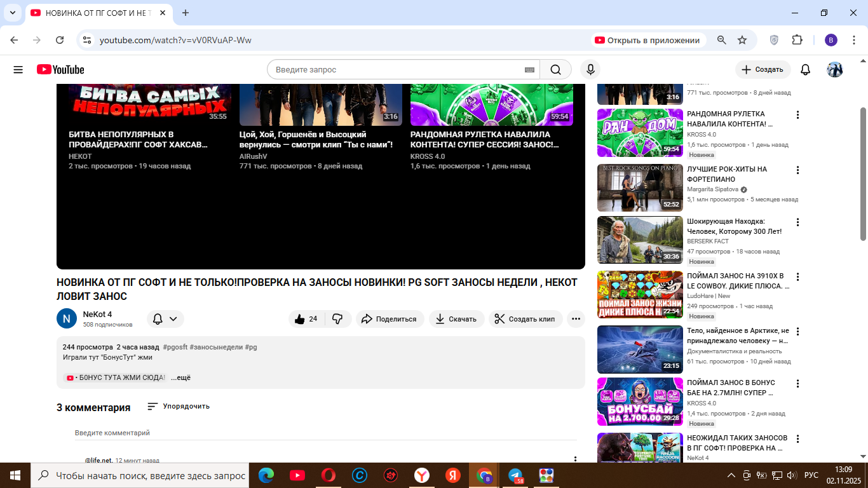
Task: Start voice search with microphone icon
Action: [x=590, y=70]
